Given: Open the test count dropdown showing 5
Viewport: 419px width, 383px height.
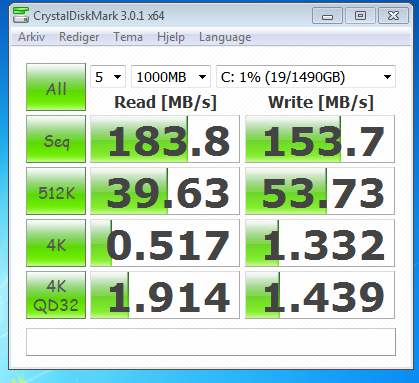Looking at the screenshot, I should pyautogui.click(x=108, y=77).
